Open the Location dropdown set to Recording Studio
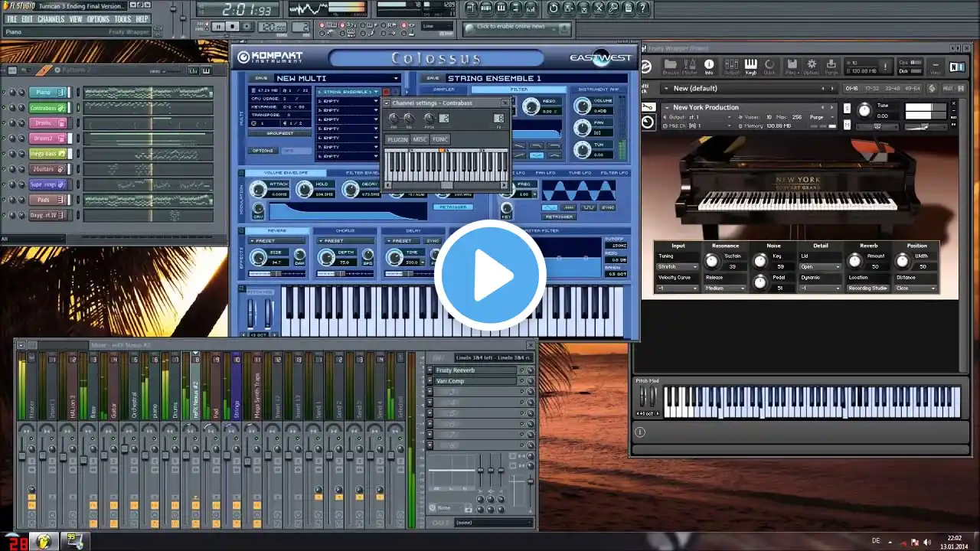980x551 pixels. (868, 289)
